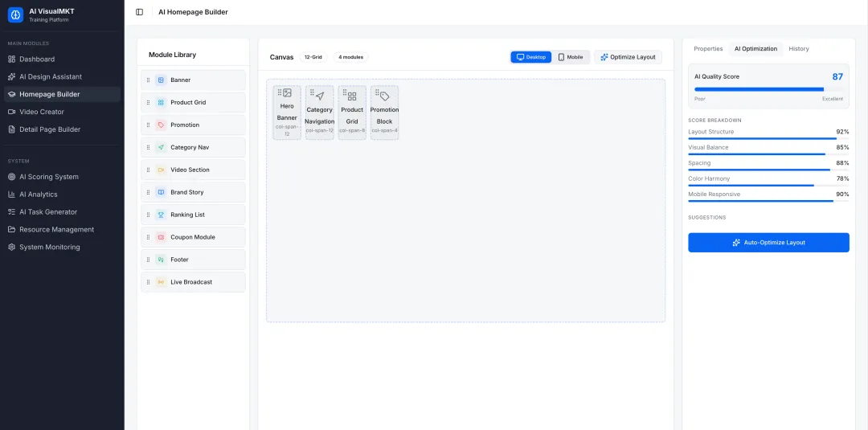Image resolution: width=868 pixels, height=430 pixels.
Task: Click the drag handle of Product Grid row
Action: click(x=149, y=102)
